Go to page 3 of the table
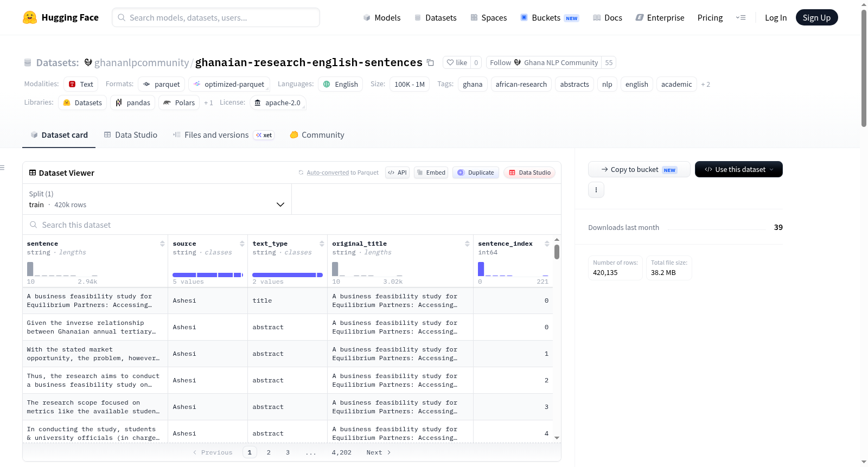868x467 pixels. [288, 452]
